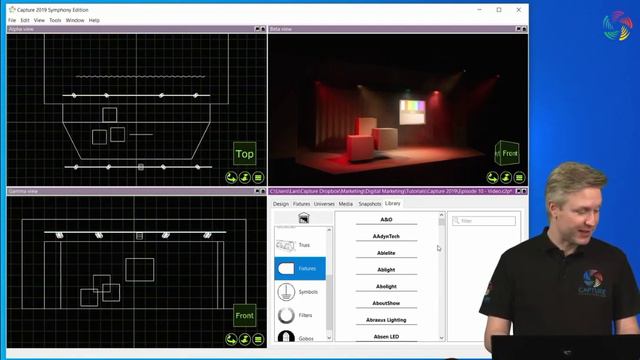640x360 pixels.
Task: Open the Ablelite manufacturer entry
Action: (x=386, y=253)
